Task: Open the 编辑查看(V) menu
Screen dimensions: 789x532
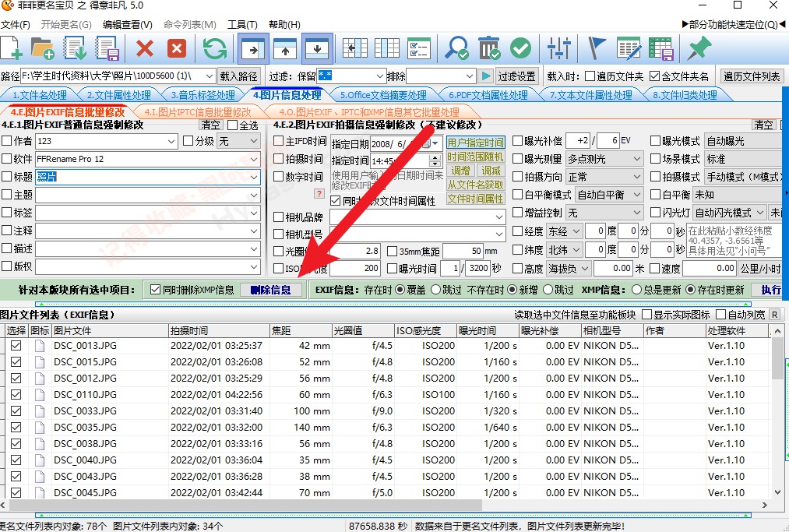Action: pos(127,25)
